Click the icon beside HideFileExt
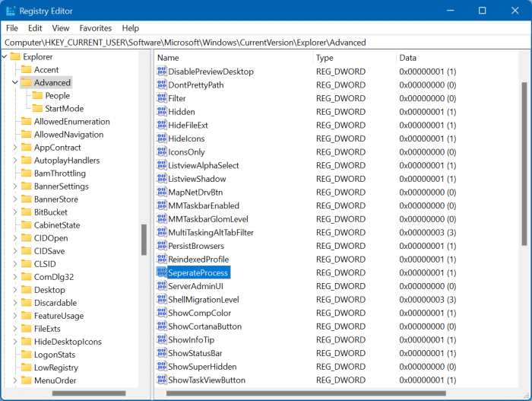 161,125
